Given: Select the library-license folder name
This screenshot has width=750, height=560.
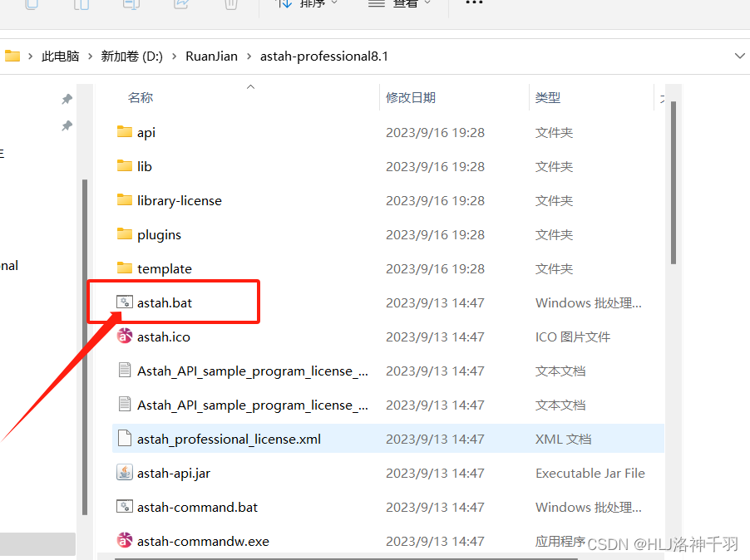Looking at the screenshot, I should (x=180, y=201).
